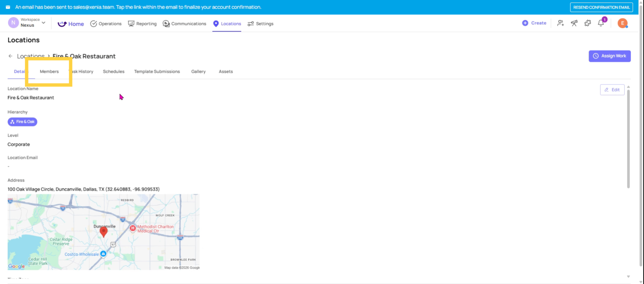The height and width of the screenshot is (284, 644).
Task: Switch to the Template Submissions tab
Action: [x=157, y=71]
